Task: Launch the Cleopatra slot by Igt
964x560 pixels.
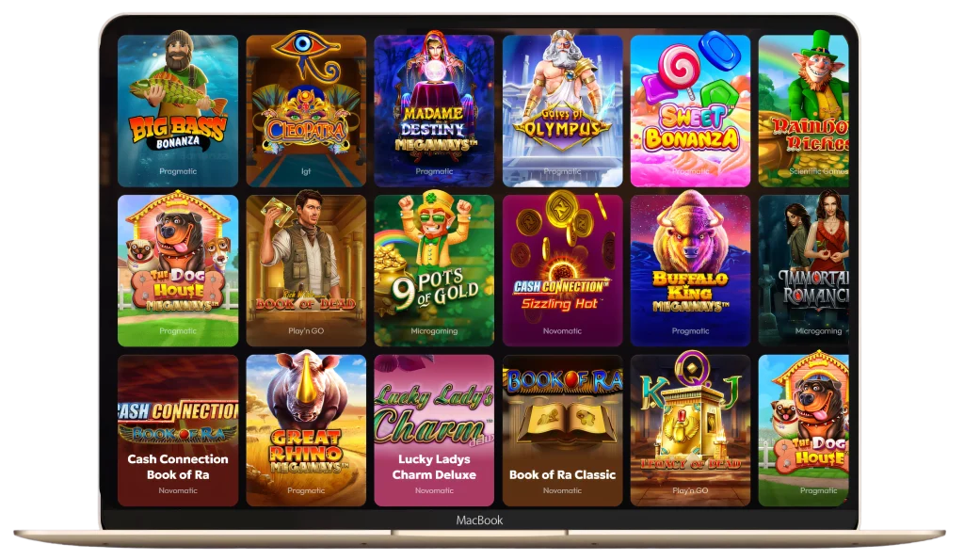Action: point(306,111)
